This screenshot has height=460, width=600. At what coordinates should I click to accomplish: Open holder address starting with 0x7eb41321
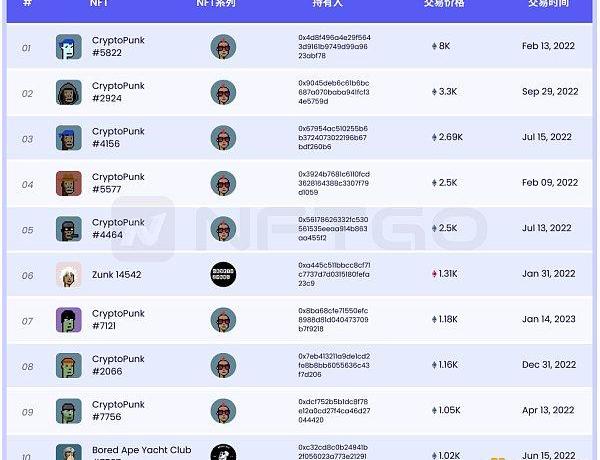[333, 365]
